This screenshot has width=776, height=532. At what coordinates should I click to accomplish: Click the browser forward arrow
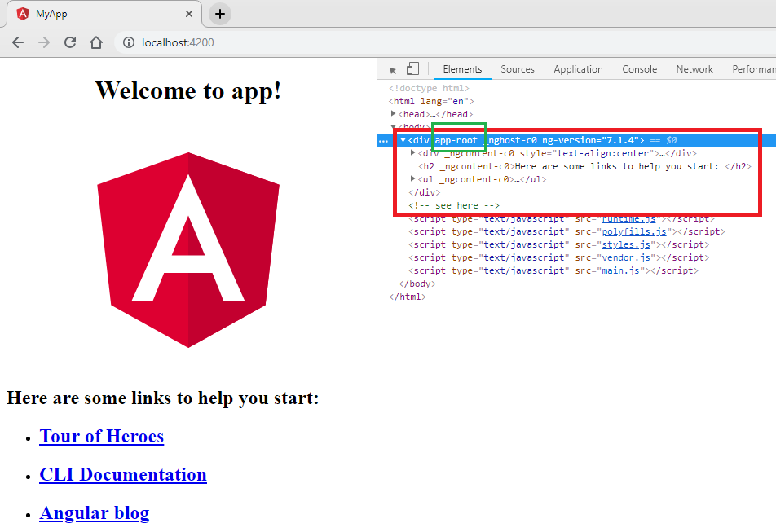click(x=44, y=42)
